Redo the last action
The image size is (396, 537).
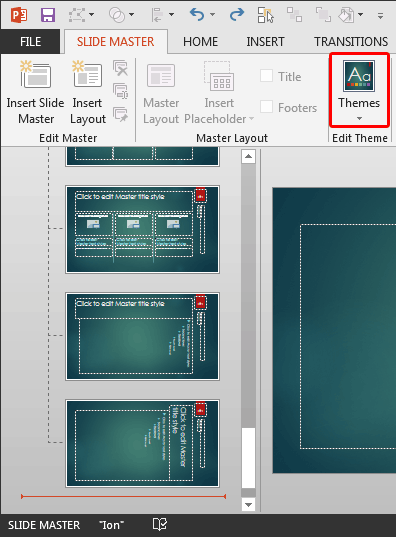pyautogui.click(x=237, y=15)
